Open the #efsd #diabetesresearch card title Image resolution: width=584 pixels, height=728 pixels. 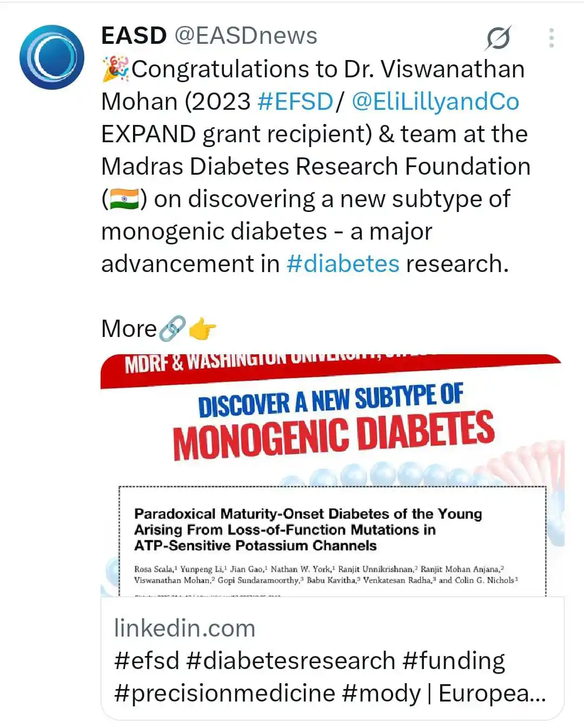tap(330, 677)
